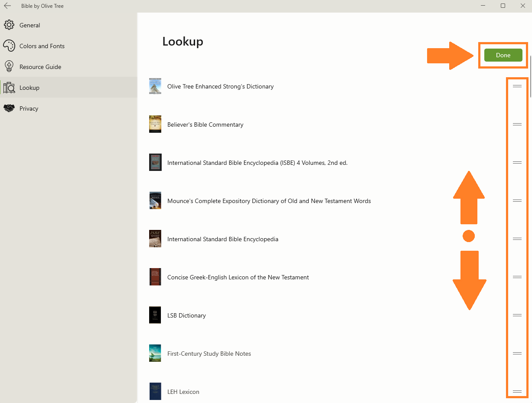Click reorder handle for International Standard Bible Encyclopedia
This screenshot has width=532, height=403.
[517, 239]
